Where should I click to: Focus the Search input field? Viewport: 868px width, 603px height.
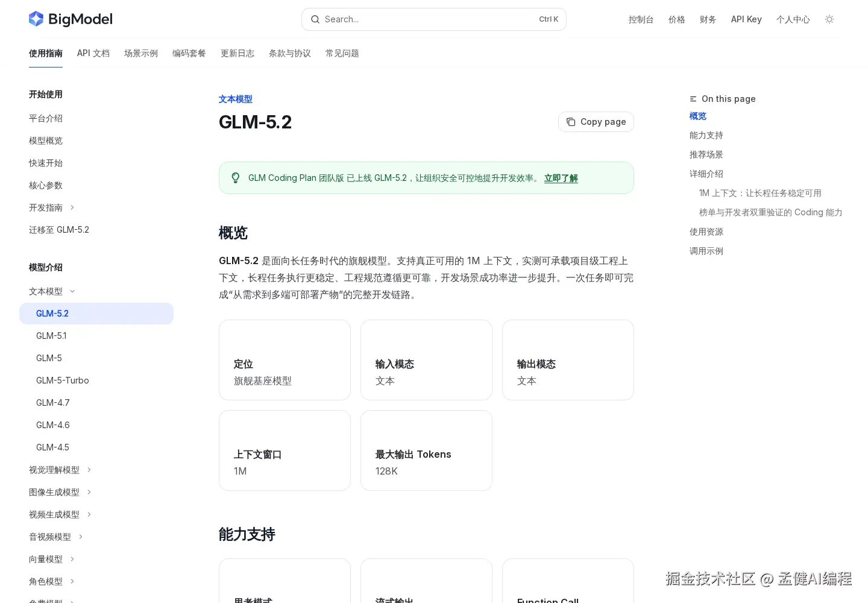pos(434,19)
